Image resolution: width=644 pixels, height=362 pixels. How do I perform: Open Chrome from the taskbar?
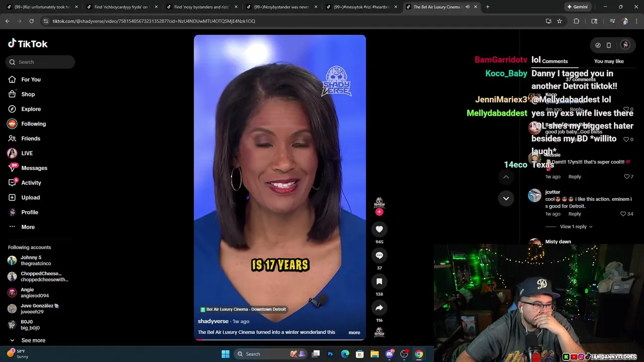pyautogui.click(x=419, y=354)
